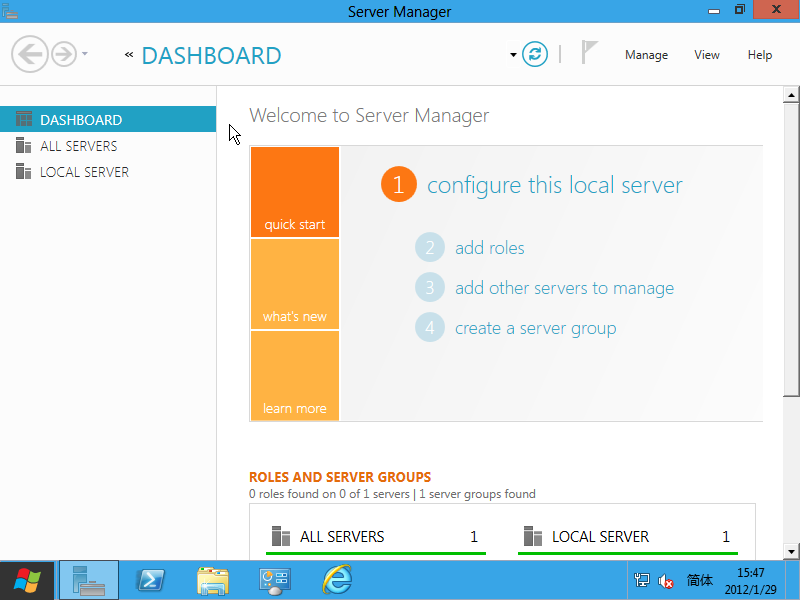
Task: Refresh the Server Manager dashboard
Action: (x=535, y=54)
